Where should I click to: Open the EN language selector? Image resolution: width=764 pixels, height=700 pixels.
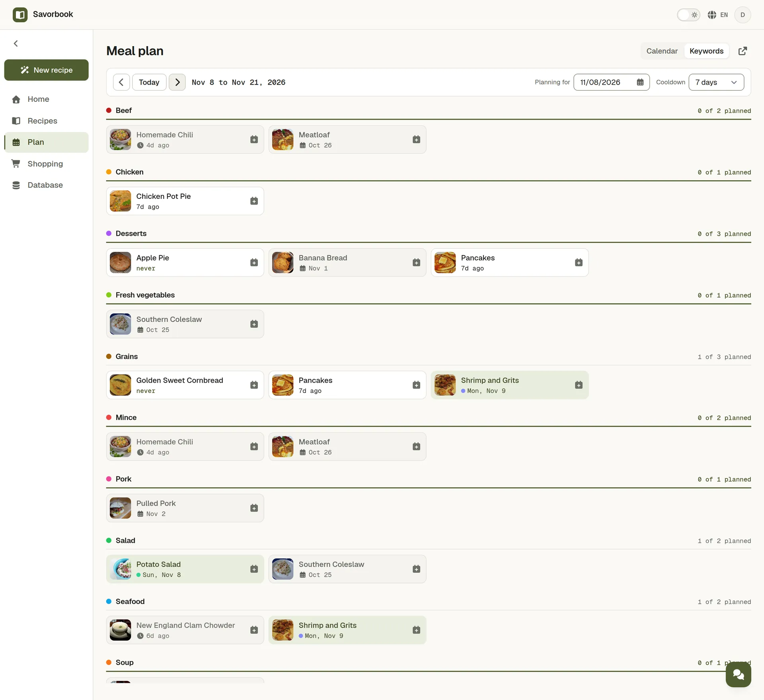[718, 15]
